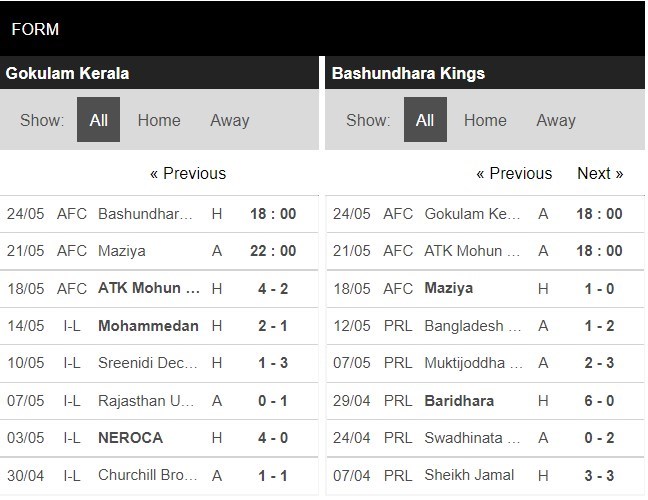This screenshot has width=648, height=500.
Task: Go to Previous results in Gokulam Kerala panel
Action: coord(188,173)
